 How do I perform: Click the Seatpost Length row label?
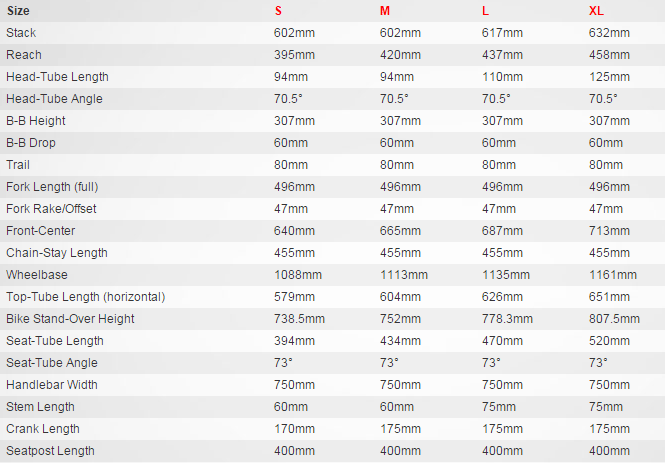[50, 451]
